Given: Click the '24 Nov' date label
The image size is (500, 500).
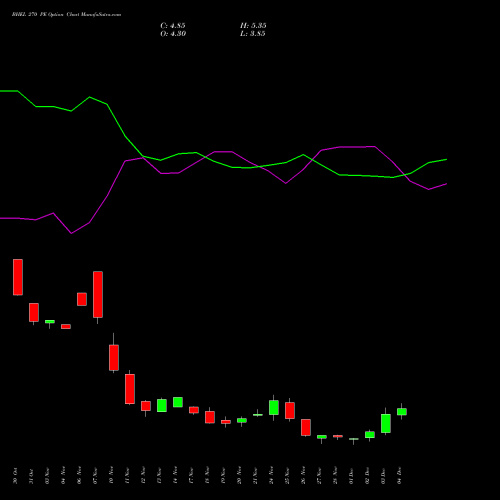Looking at the screenshot, I should pyautogui.click(x=271, y=476).
